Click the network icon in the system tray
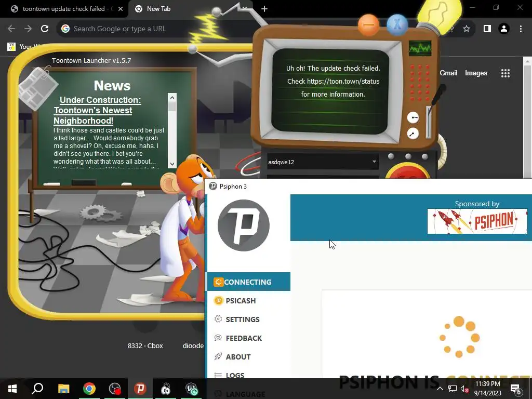Screen dimensions: 532x399 click(x=453, y=389)
